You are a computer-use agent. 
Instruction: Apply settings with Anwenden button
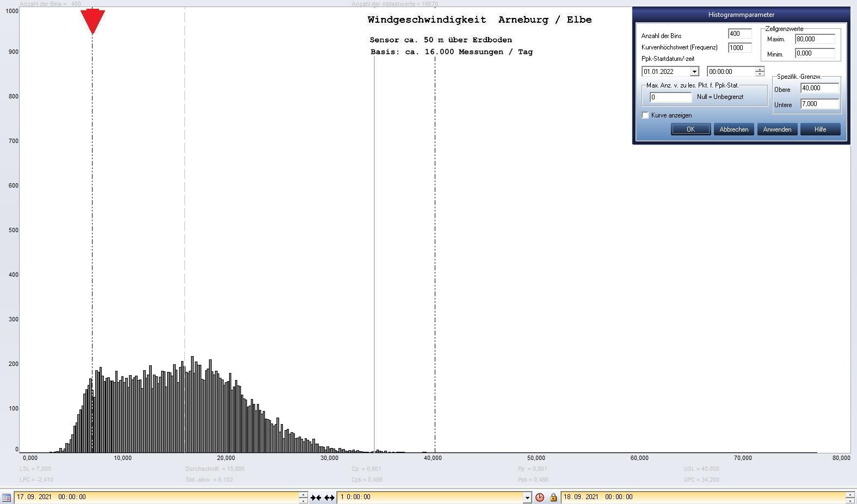[x=776, y=129]
